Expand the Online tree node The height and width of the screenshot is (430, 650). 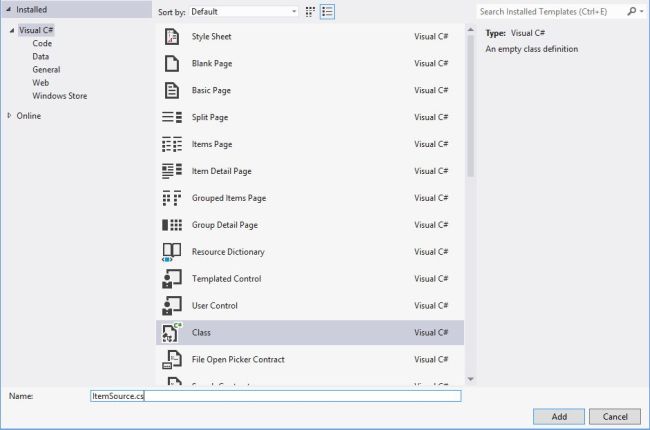click(x=9, y=116)
